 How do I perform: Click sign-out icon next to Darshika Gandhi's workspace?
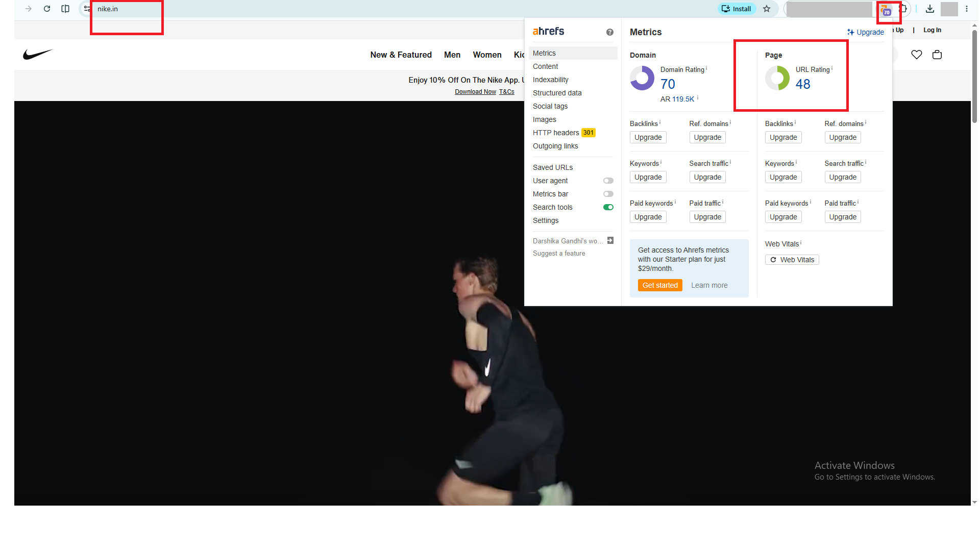pyautogui.click(x=610, y=240)
